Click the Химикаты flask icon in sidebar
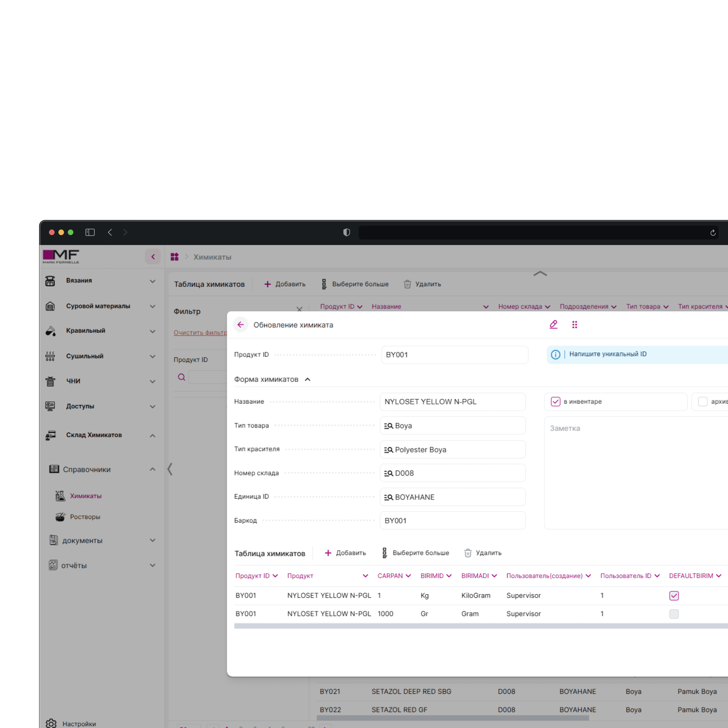The image size is (728, 728). 60,496
